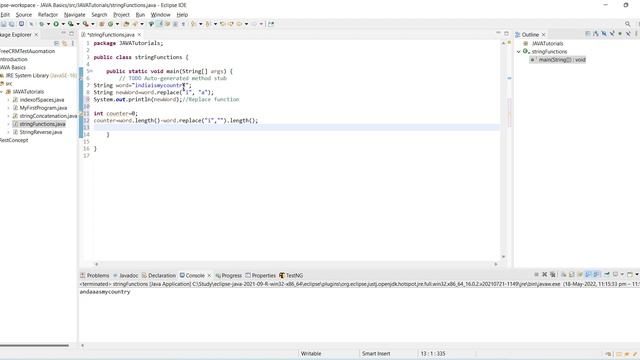Click the New Java Package toolbar icon

101,24
